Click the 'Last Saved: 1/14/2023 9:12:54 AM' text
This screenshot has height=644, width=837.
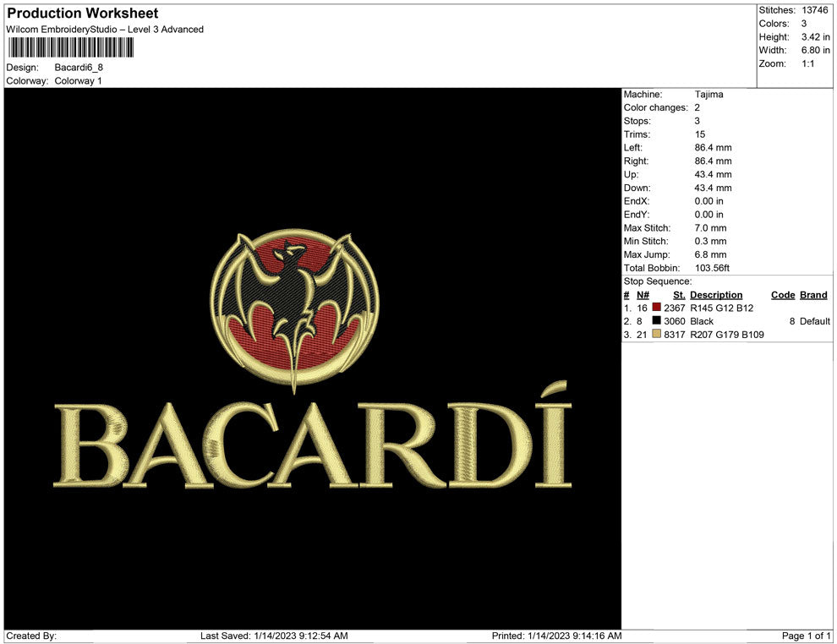tap(274, 636)
